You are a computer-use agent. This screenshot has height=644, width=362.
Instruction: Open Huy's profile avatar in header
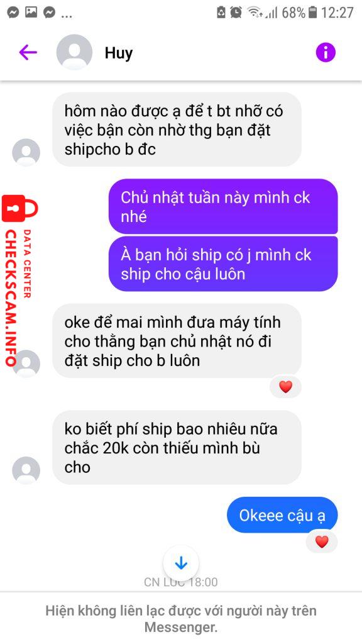tap(74, 52)
